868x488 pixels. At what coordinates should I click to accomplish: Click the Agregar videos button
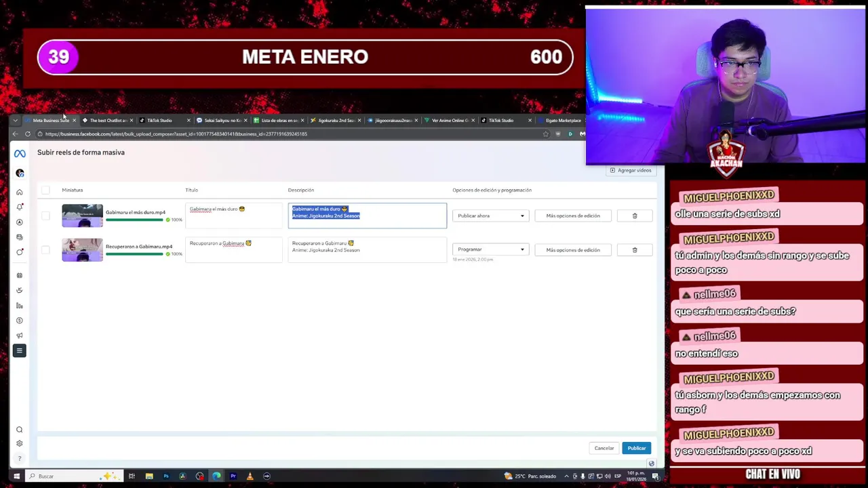click(631, 171)
